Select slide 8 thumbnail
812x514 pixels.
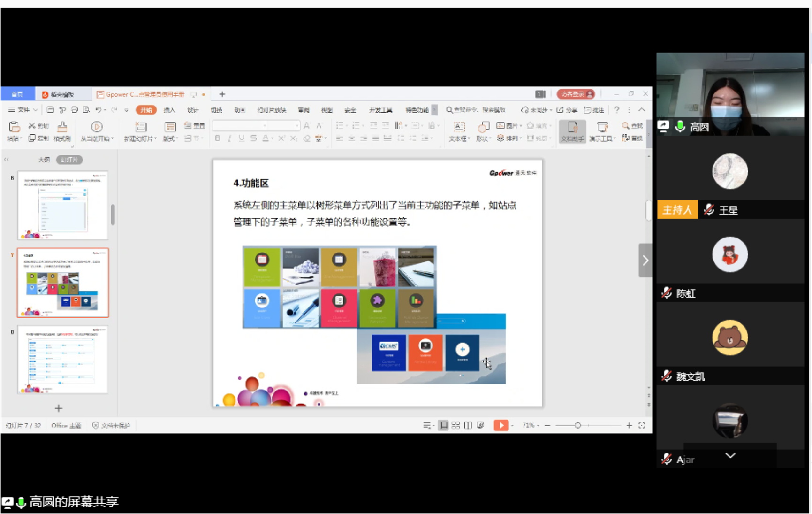click(x=63, y=360)
